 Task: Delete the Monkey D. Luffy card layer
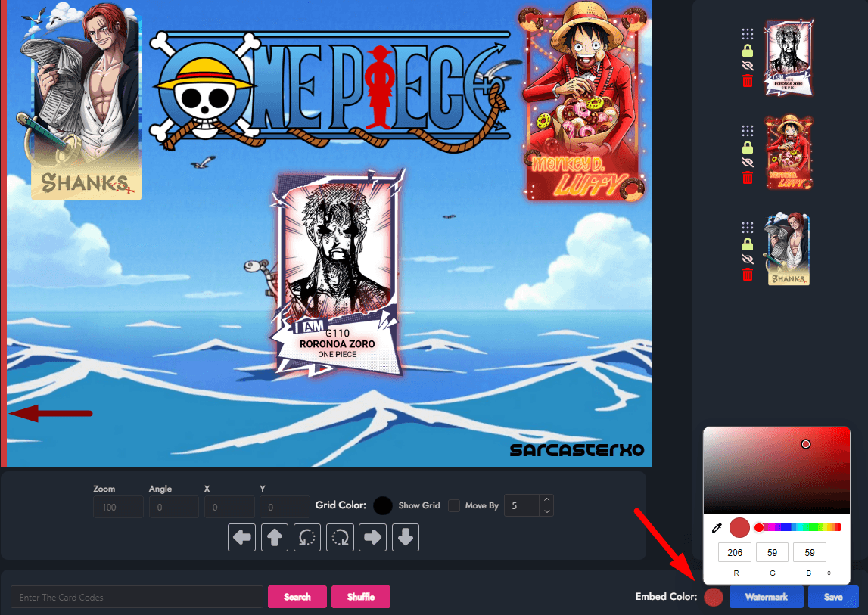[x=748, y=177]
